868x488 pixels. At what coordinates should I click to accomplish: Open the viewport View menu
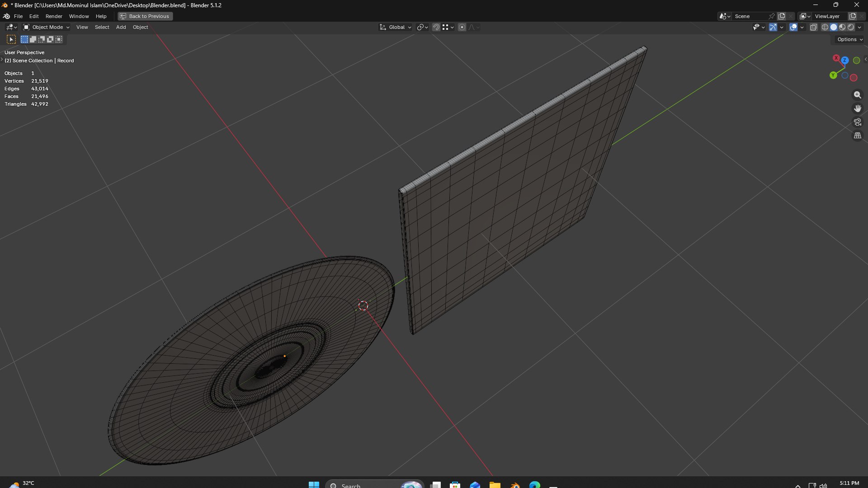point(82,27)
